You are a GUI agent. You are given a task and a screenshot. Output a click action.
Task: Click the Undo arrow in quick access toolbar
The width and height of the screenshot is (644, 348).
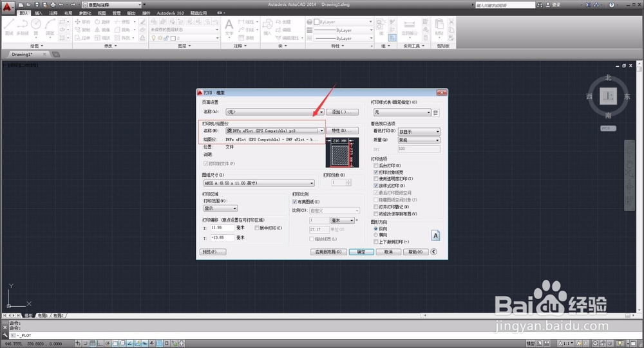tap(61, 5)
